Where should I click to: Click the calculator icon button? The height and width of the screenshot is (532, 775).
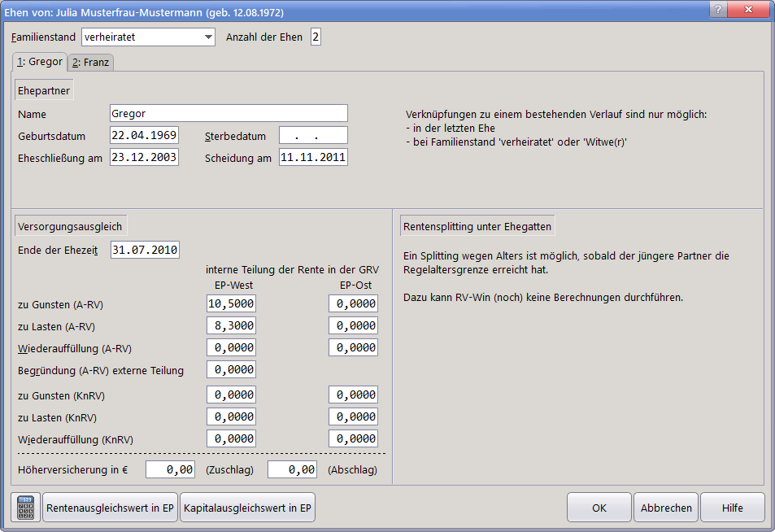27,508
